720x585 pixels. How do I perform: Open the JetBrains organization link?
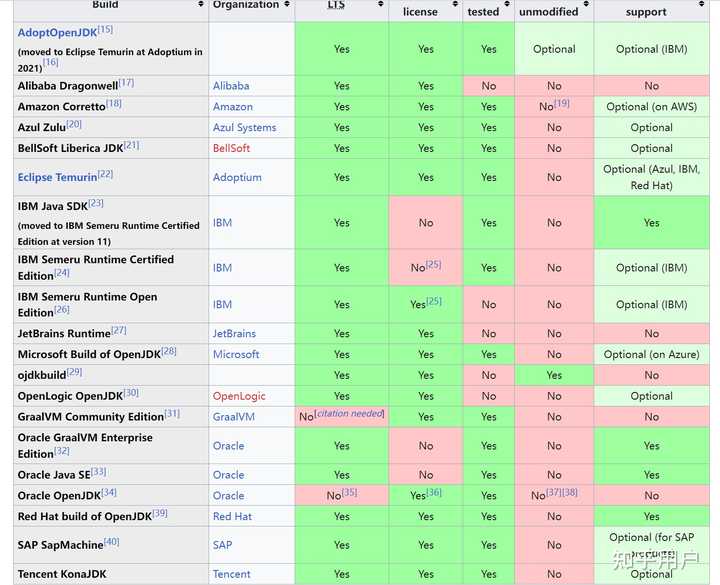pos(234,334)
